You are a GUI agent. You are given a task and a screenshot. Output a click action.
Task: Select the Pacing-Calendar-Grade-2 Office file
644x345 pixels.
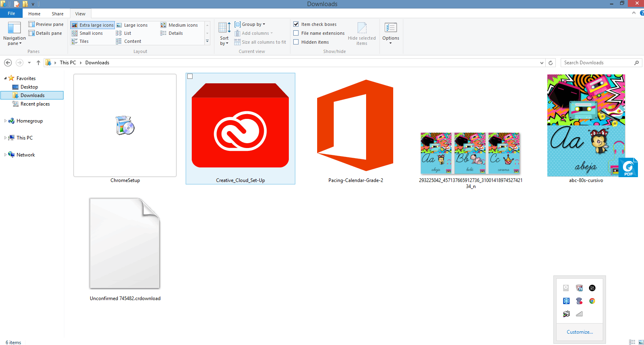pos(355,125)
